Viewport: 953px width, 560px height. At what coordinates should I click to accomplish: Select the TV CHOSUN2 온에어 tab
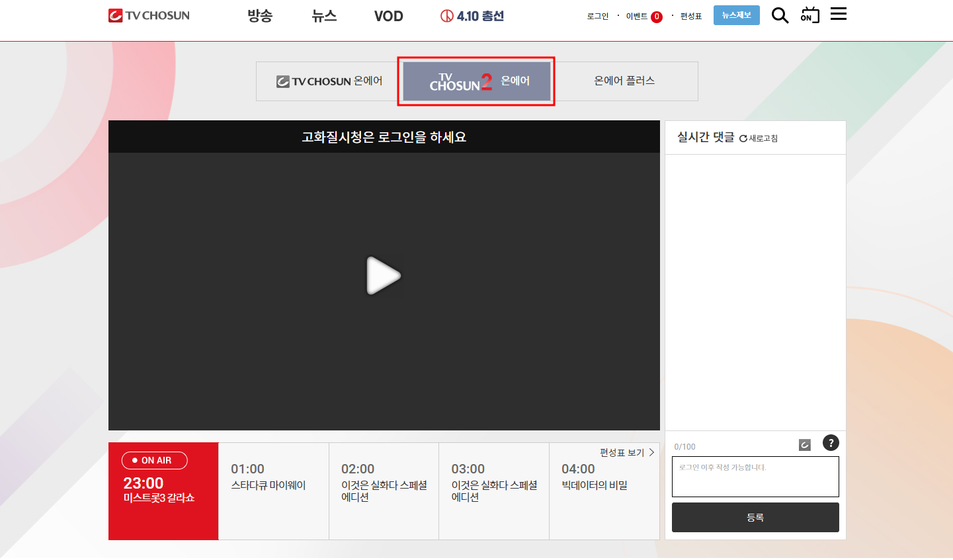coord(476,81)
